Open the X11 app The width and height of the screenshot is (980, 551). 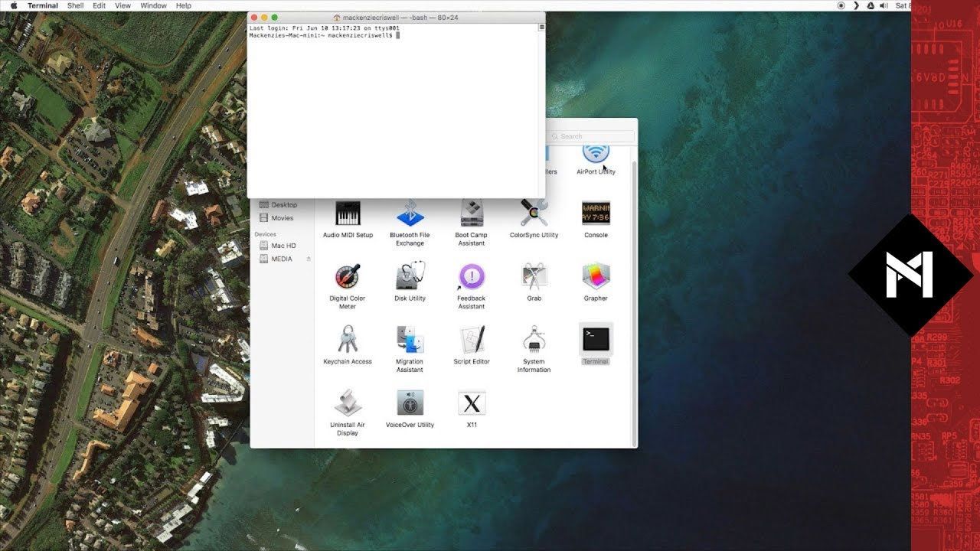pos(472,403)
